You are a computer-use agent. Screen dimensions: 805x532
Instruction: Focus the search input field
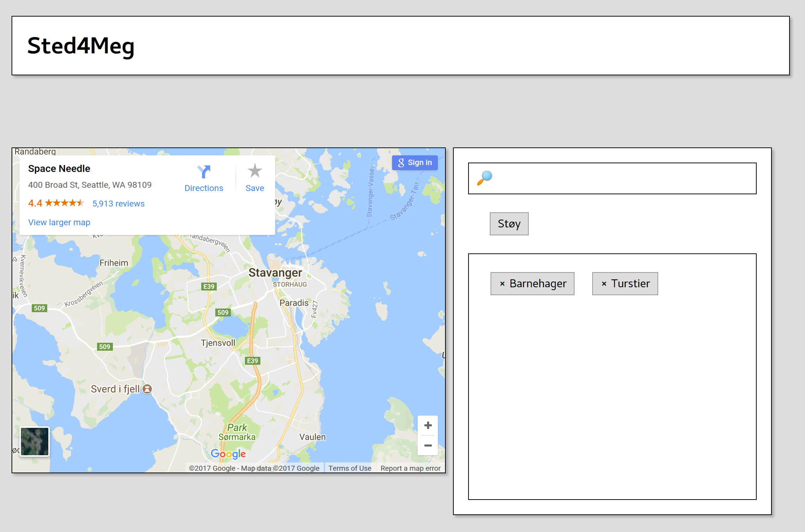[620, 178]
